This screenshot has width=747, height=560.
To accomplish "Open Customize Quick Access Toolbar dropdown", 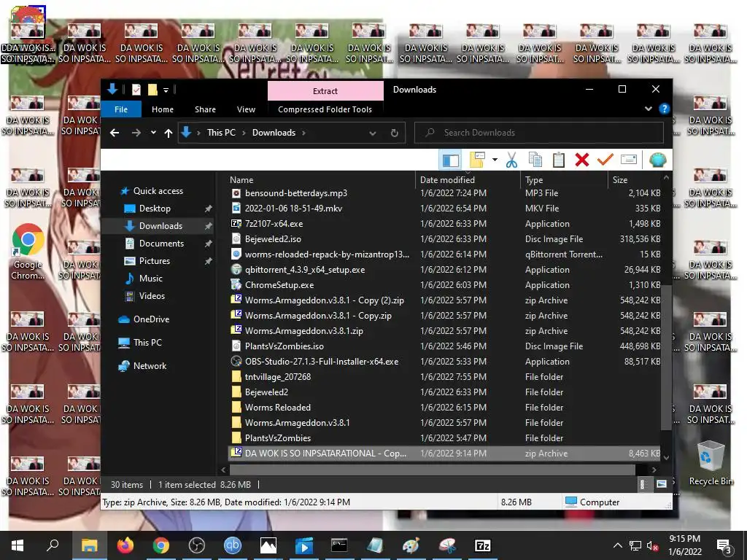I will 166,90.
